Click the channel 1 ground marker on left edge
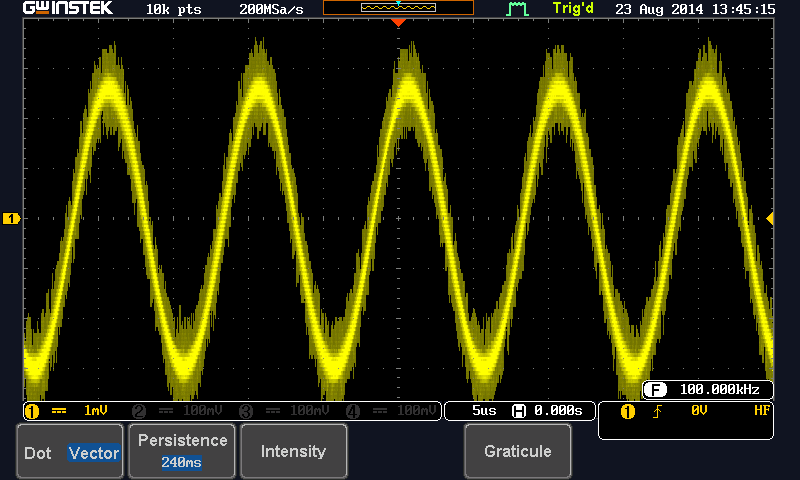This screenshot has width=800, height=480. (11, 218)
